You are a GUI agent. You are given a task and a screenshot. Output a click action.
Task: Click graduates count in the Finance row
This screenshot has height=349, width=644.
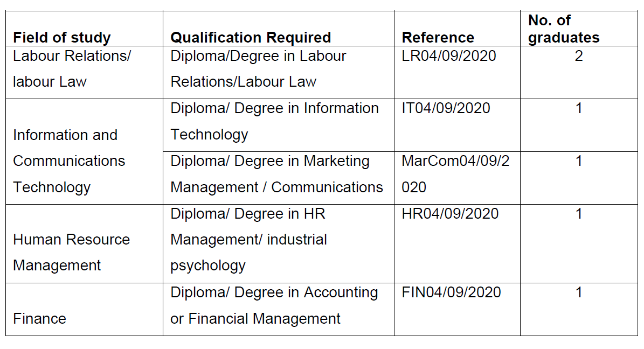click(x=579, y=292)
